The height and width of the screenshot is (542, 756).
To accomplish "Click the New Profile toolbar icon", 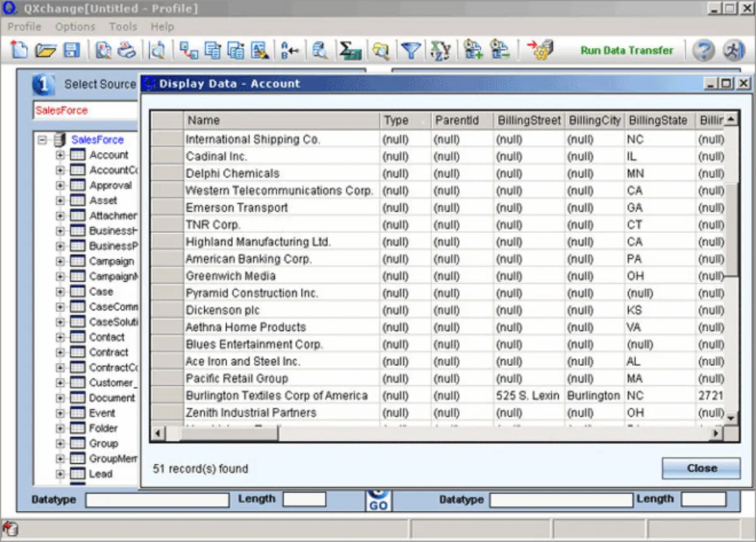I will click(x=20, y=50).
